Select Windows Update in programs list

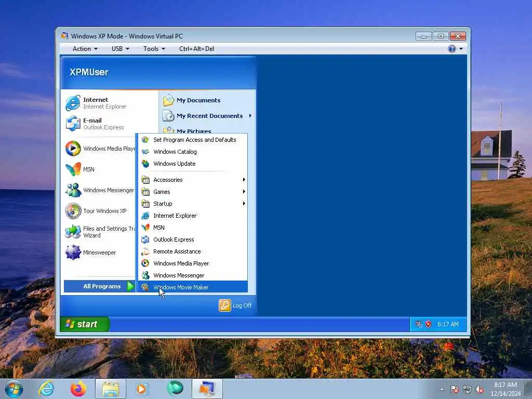[192, 164]
